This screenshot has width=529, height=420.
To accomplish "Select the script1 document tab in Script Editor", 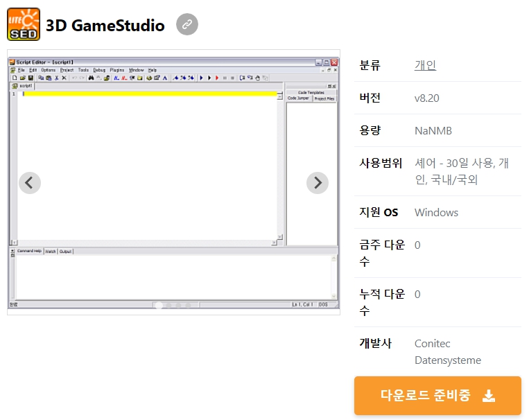I will (23, 86).
